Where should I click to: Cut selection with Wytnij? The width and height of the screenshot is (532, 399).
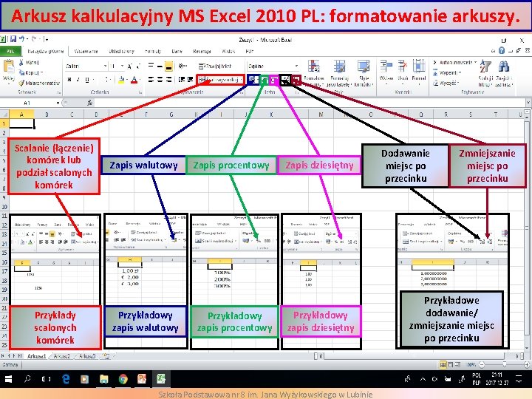pyautogui.click(x=29, y=63)
